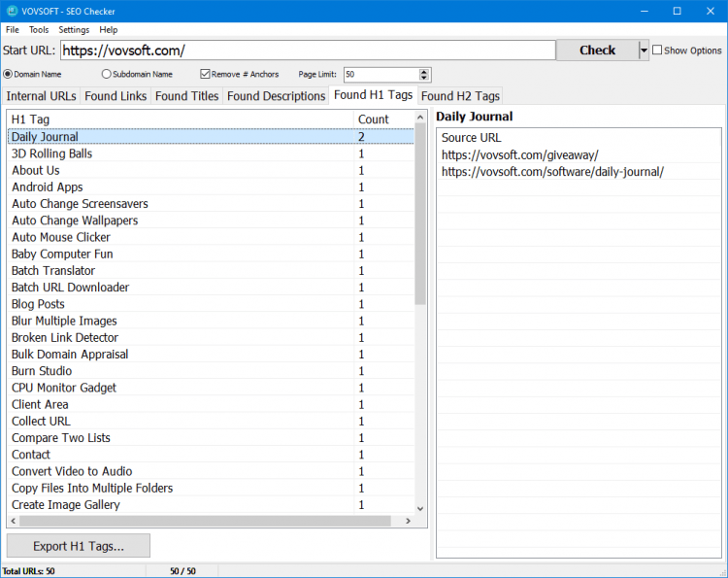Sort by the Count column header
The height and width of the screenshot is (578, 728).
[383, 119]
